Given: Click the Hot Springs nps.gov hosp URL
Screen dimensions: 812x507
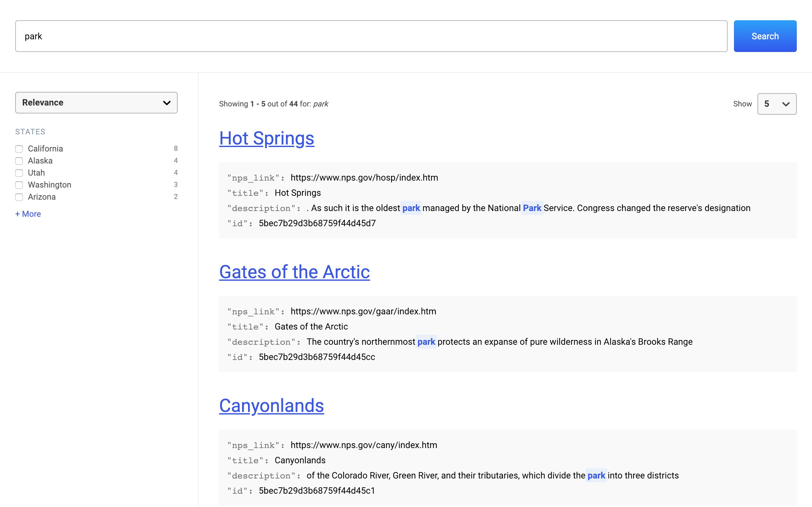Looking at the screenshot, I should (364, 178).
